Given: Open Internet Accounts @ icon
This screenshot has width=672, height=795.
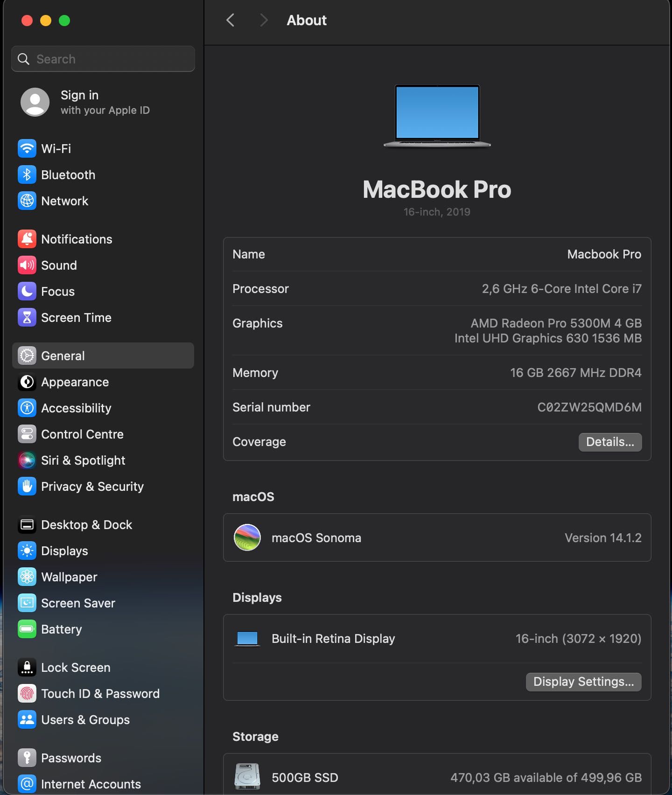Looking at the screenshot, I should click(x=27, y=784).
